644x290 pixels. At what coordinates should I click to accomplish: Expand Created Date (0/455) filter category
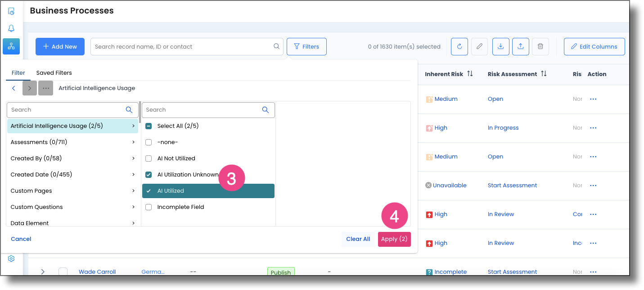(72, 175)
